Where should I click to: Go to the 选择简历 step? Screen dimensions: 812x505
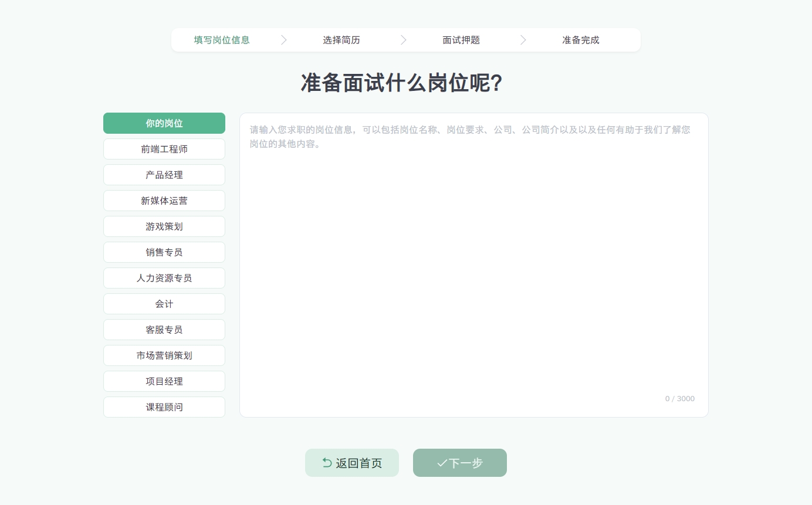point(341,40)
